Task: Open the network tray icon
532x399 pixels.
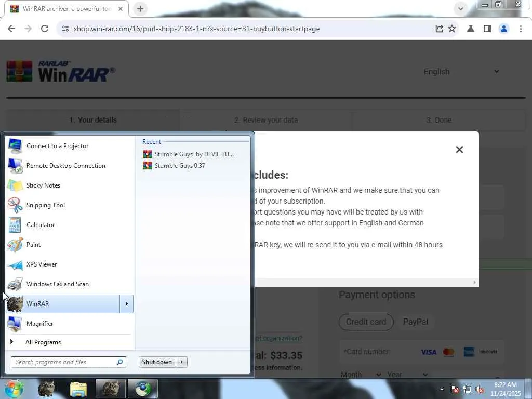Action: tap(467, 389)
